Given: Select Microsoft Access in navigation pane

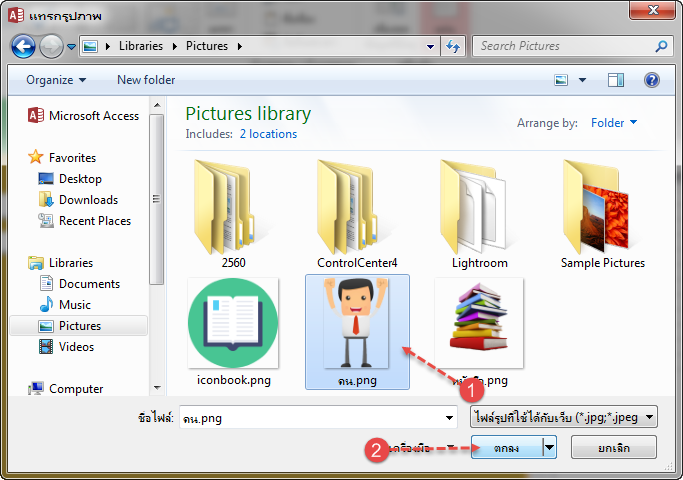Looking at the screenshot, I should click(93, 116).
